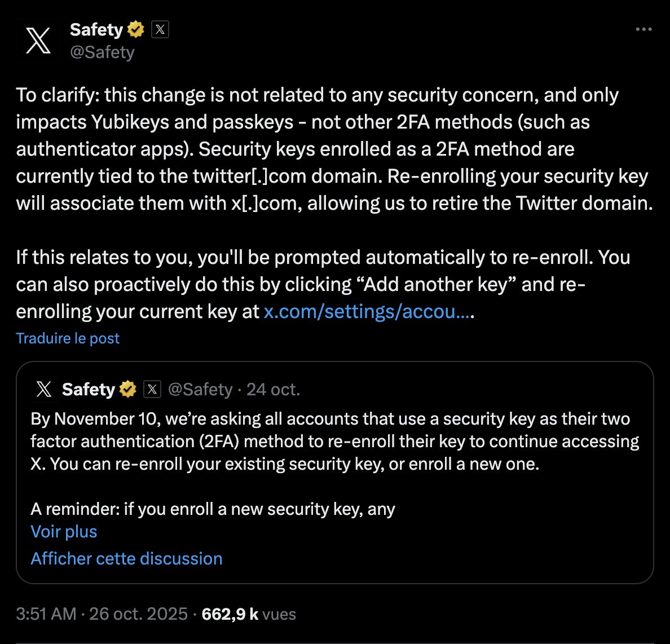Click the Safety profile avatar at top
The image size is (670, 644).
pyautogui.click(x=38, y=40)
